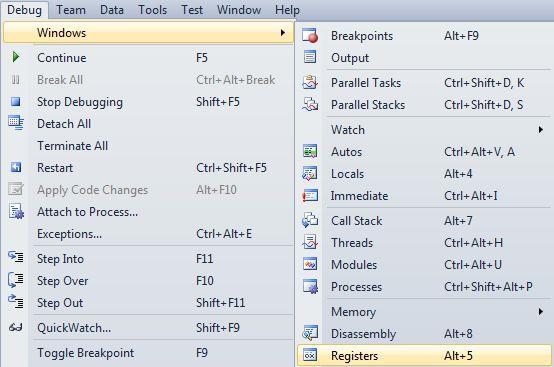Viewport: 554px width, 367px height.
Task: Open the Tools menu
Action: (x=153, y=10)
